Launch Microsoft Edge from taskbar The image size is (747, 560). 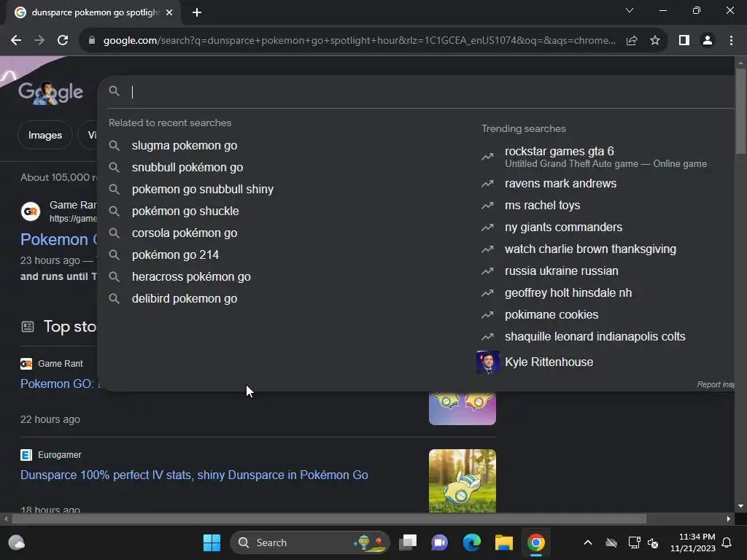pyautogui.click(x=472, y=542)
